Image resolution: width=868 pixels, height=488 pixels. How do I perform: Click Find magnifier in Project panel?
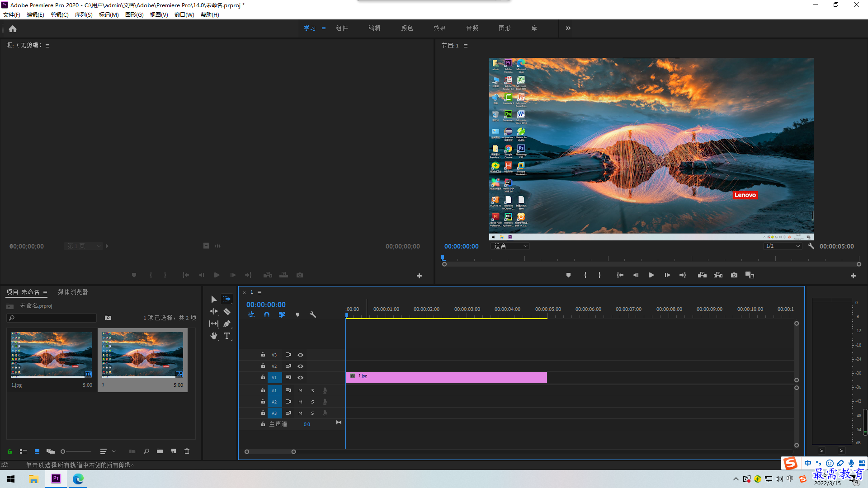click(146, 451)
